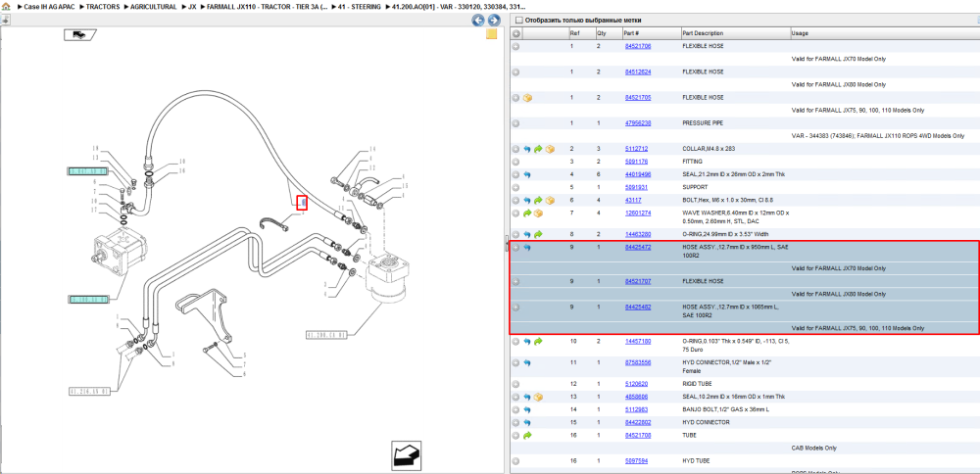This screenshot has width=980, height=474.
Task: Click the green arrow icon on O-RING 14457180 row
Action: (x=538, y=341)
